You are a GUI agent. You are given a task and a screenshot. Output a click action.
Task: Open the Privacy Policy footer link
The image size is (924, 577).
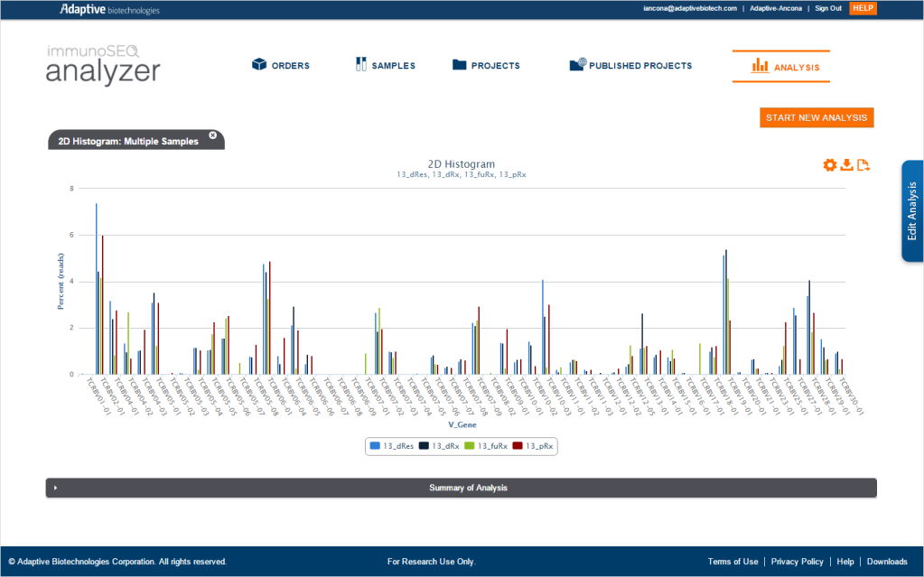click(798, 562)
